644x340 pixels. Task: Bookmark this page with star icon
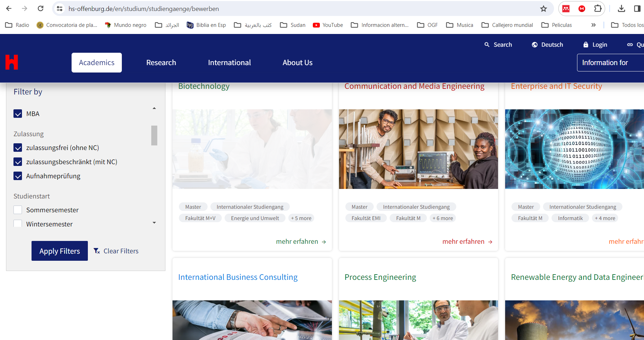click(543, 9)
